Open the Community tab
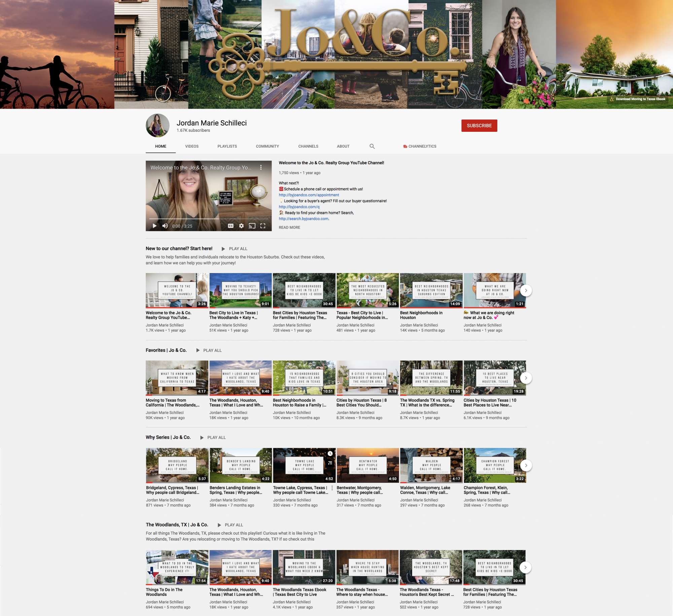 pyautogui.click(x=268, y=146)
